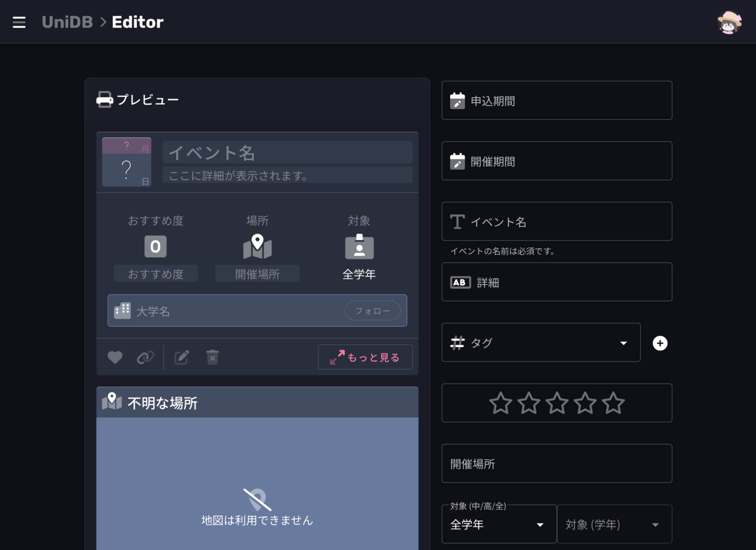Set rating to one star
The width and height of the screenshot is (756, 550).
[x=501, y=403]
